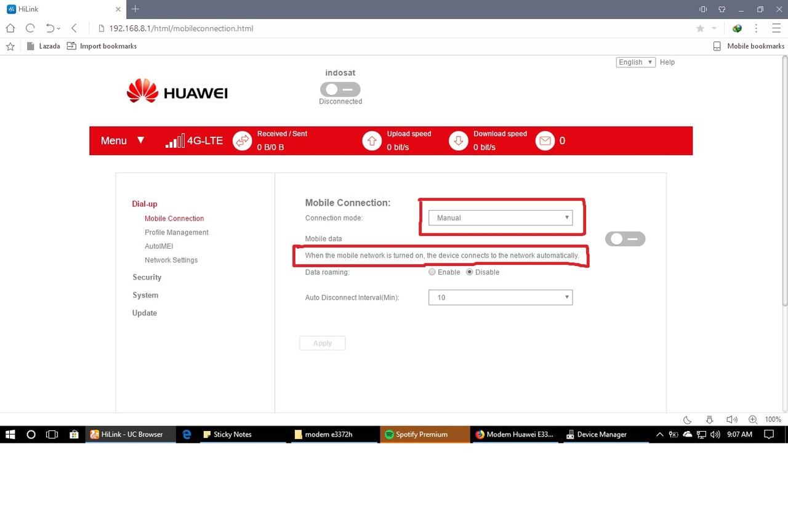This screenshot has height=532, width=788.
Task: Toggle browser sound speaker icon
Action: pos(731,419)
